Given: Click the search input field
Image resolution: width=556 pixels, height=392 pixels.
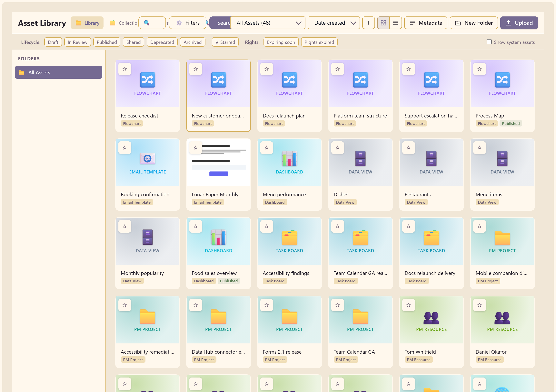Looking at the screenshot, I should 152,23.
